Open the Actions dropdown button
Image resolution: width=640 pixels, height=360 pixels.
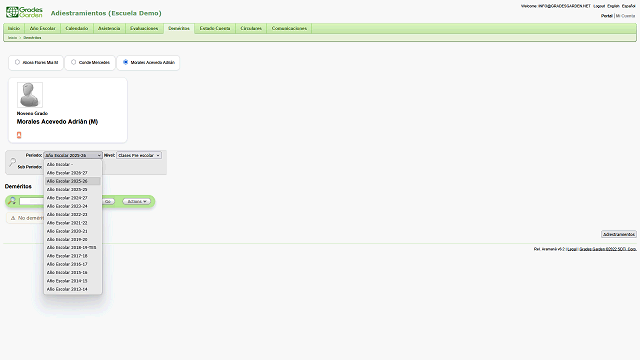tap(137, 201)
